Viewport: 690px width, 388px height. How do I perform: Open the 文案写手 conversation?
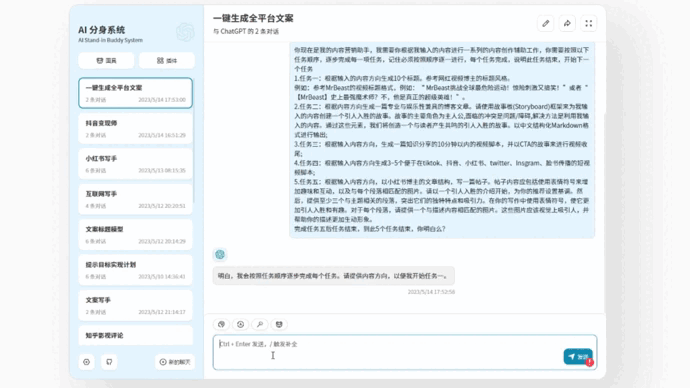click(136, 305)
